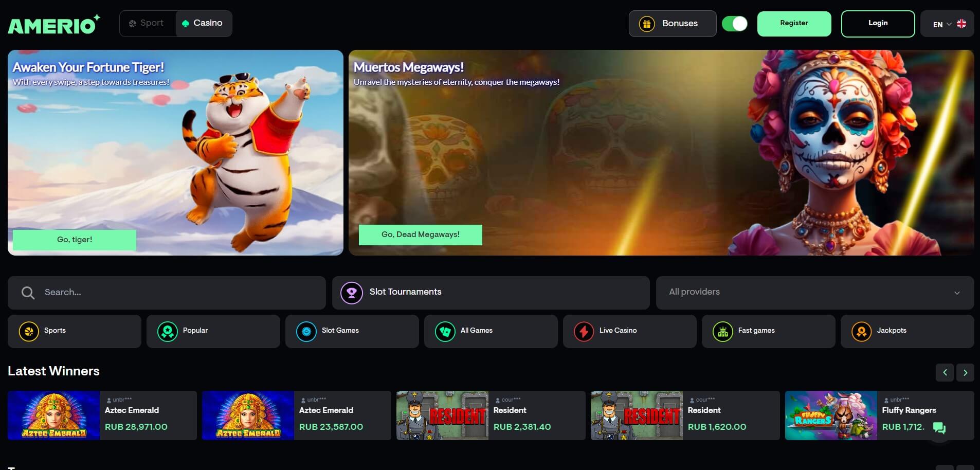The width and height of the screenshot is (980, 470).
Task: Open the Live Casino category
Action: (630, 332)
